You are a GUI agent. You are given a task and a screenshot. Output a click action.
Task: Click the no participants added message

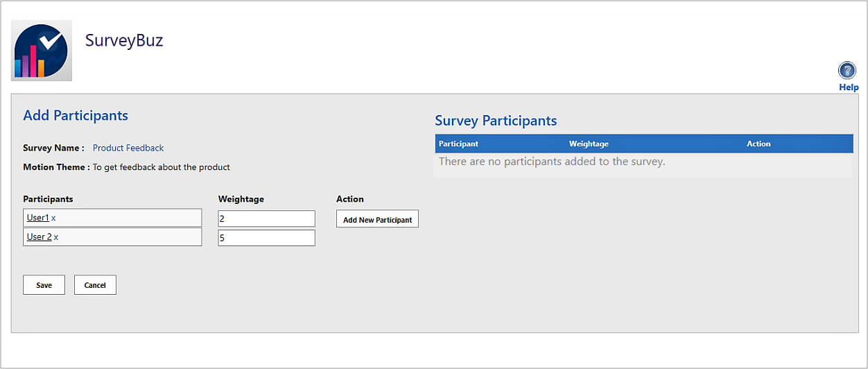(x=552, y=162)
